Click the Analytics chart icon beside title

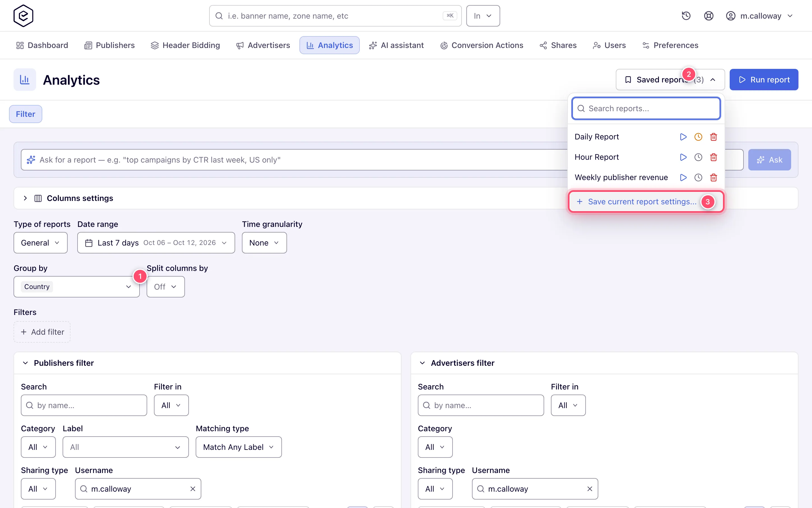(x=25, y=80)
